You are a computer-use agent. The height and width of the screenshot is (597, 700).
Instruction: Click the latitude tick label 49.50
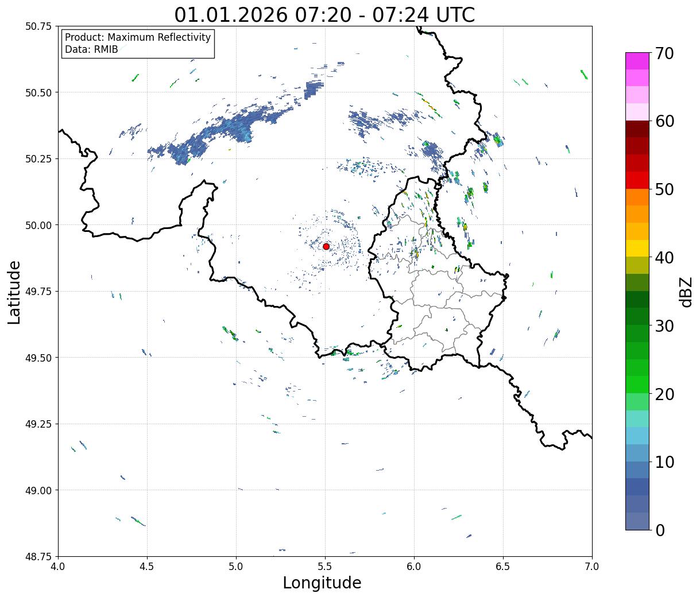[38, 358]
